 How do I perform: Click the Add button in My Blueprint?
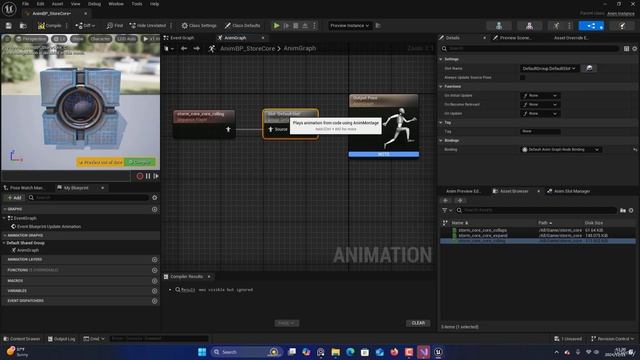pos(14,198)
